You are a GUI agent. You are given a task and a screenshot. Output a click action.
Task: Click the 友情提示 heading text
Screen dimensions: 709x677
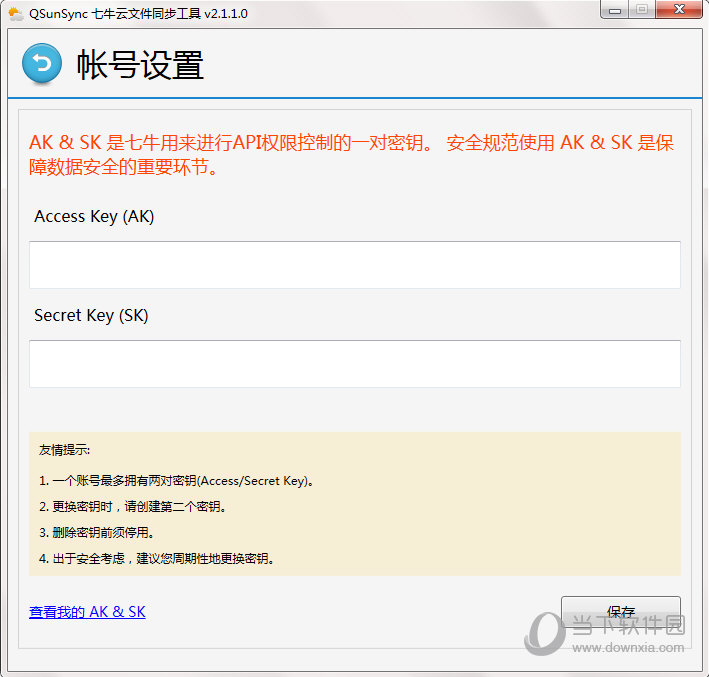pos(64,450)
